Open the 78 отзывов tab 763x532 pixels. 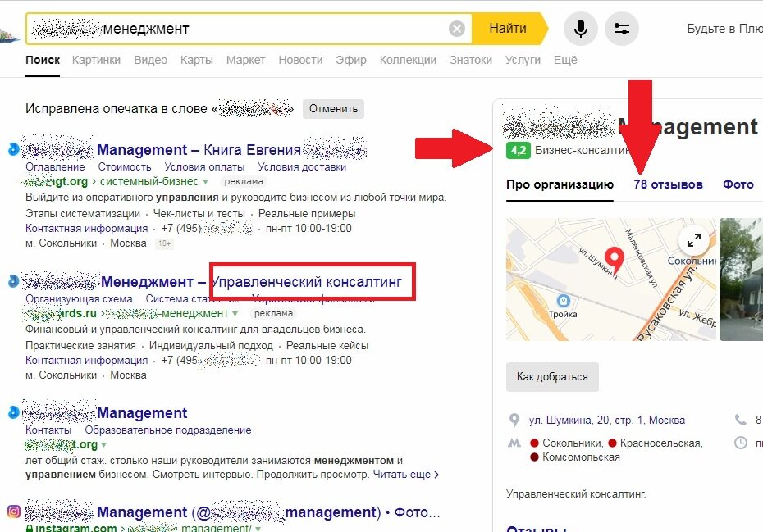pyautogui.click(x=668, y=184)
